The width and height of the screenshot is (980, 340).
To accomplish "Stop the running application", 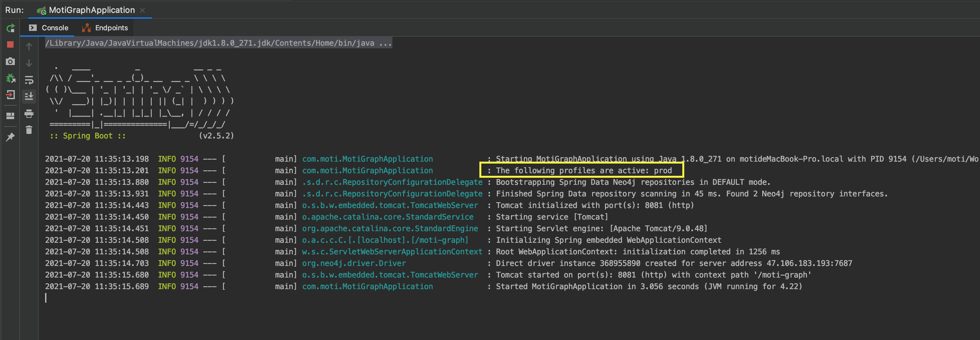I will coord(10,45).
